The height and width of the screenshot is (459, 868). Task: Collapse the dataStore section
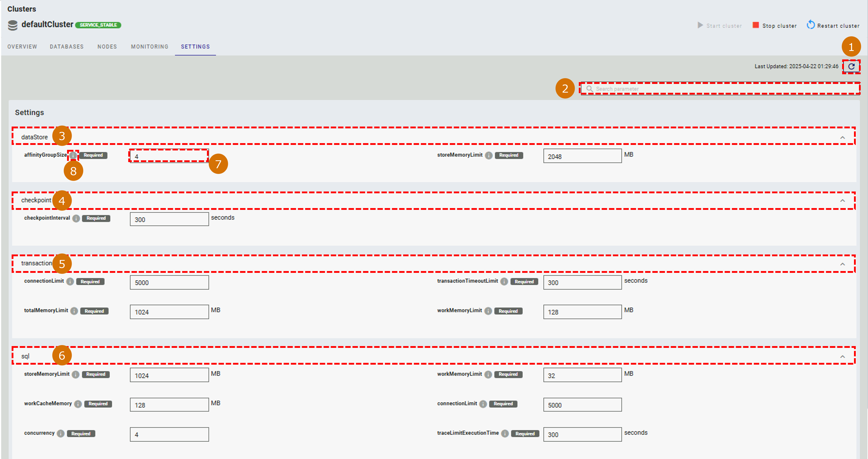(842, 138)
